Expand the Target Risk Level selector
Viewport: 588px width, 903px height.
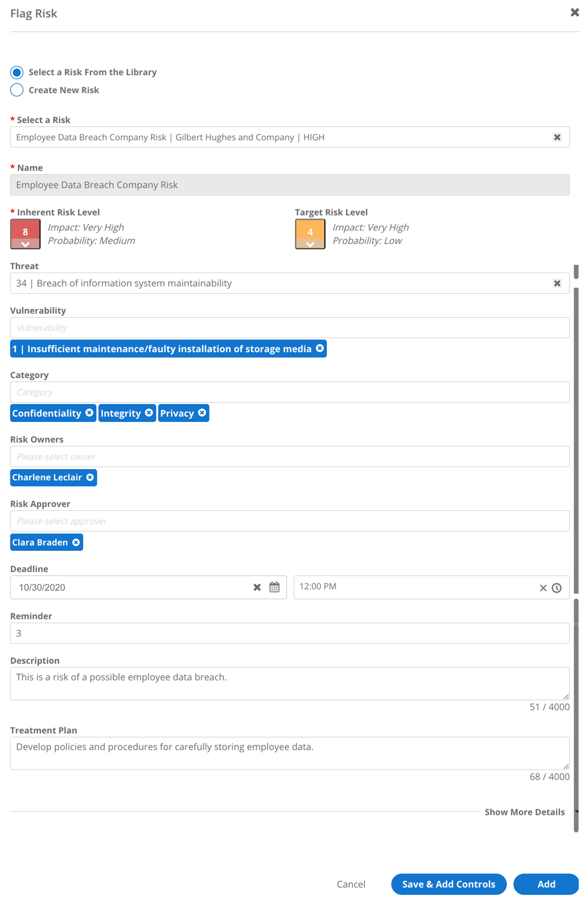point(310,245)
